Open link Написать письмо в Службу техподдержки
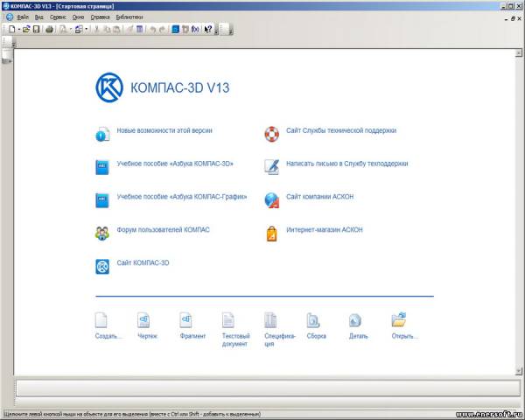Image resolution: width=525 pixels, height=420 pixels. point(346,164)
